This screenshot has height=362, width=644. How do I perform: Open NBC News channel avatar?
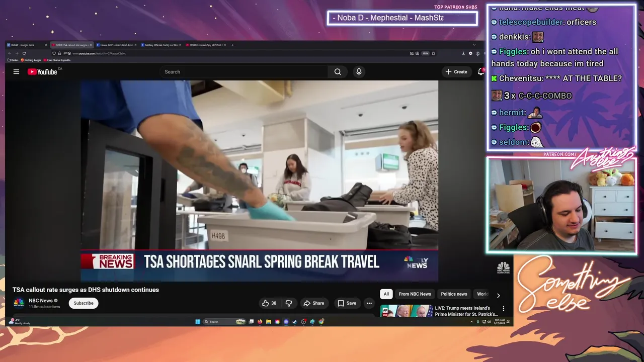click(19, 303)
